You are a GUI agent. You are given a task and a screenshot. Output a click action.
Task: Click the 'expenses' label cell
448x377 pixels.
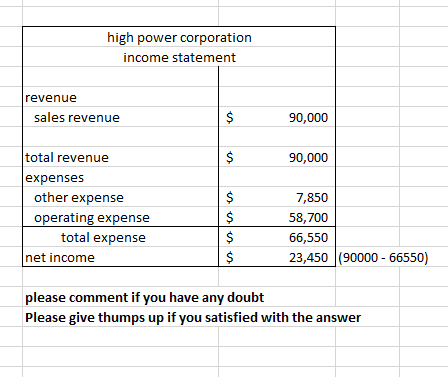pyautogui.click(x=121, y=177)
